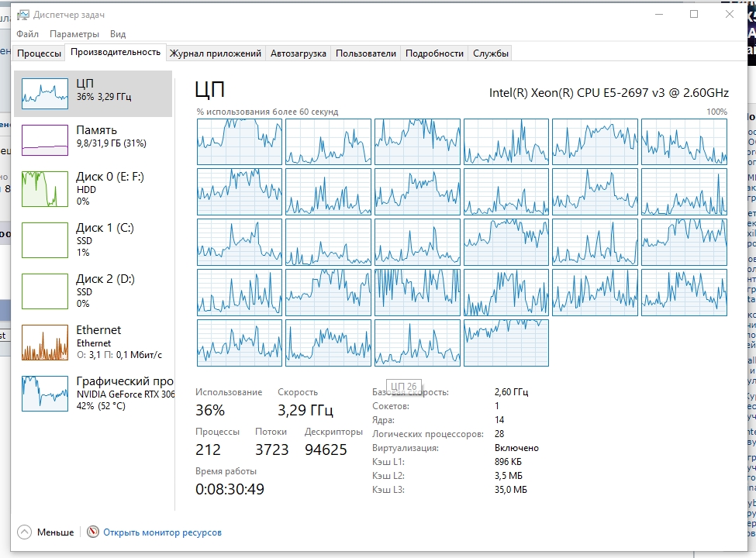Screen dimensions: 756x558
Task: Close the Task Manager window
Action: pyautogui.click(x=730, y=14)
